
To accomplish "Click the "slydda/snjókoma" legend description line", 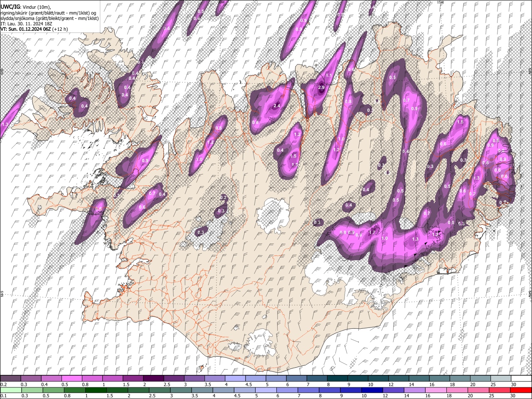I will tap(49, 18).
